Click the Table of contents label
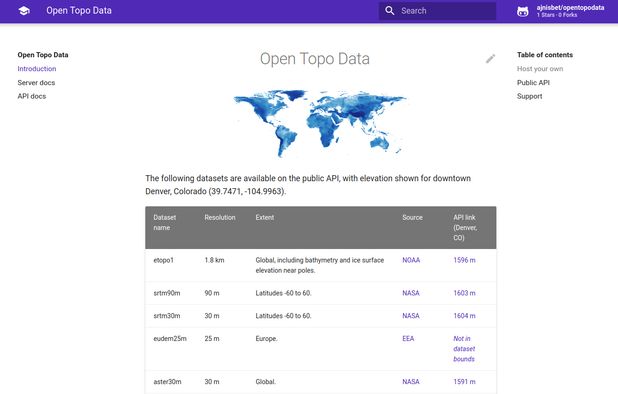 (545, 55)
